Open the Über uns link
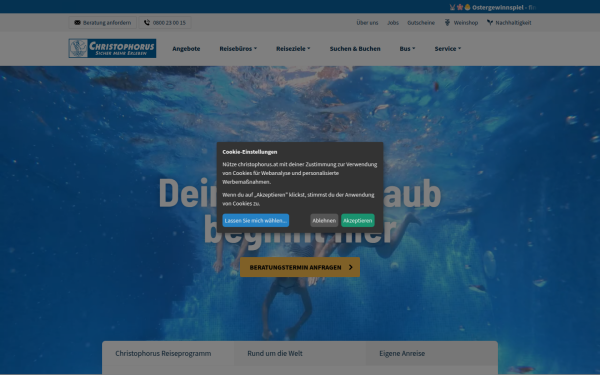This screenshot has width=600, height=375. [367, 23]
